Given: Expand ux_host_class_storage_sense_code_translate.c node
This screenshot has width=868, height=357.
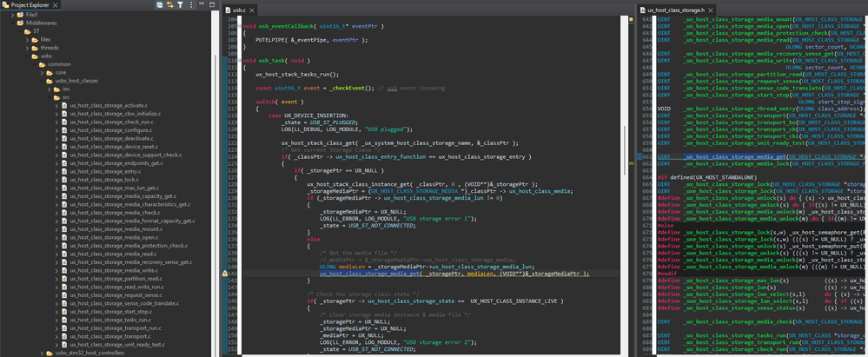Looking at the screenshot, I should pyautogui.click(x=56, y=303).
